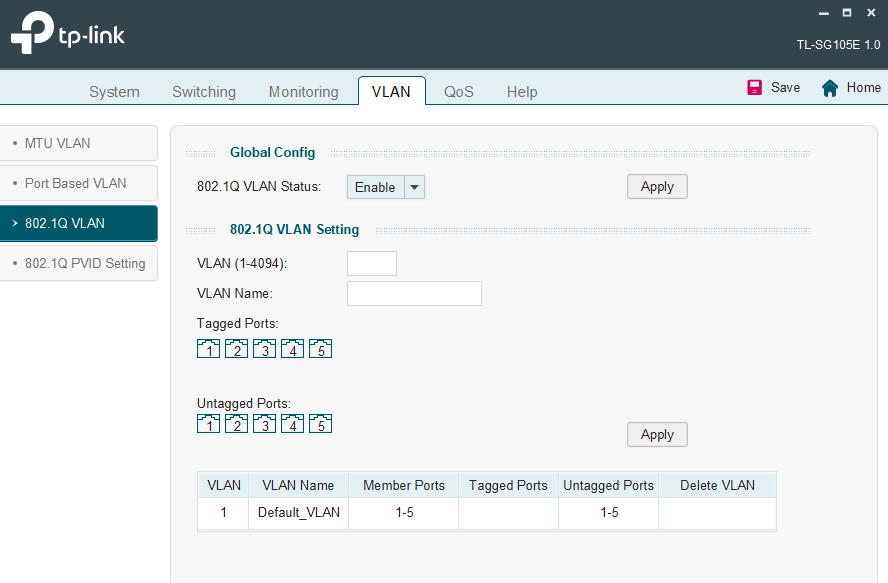
Task: Open the 802.1Q VLAN Status dropdown
Action: tap(386, 187)
